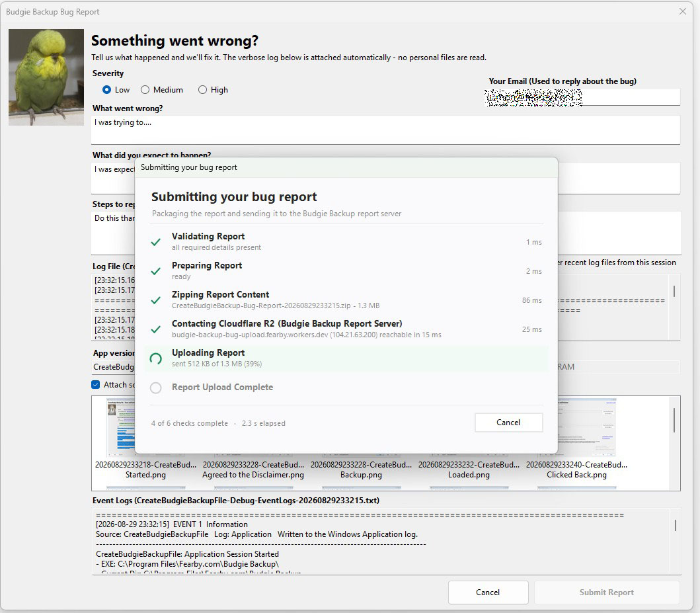Toggle the Attach screenshots checkbox
Image resolution: width=700 pixels, height=613 pixels.
(x=96, y=384)
